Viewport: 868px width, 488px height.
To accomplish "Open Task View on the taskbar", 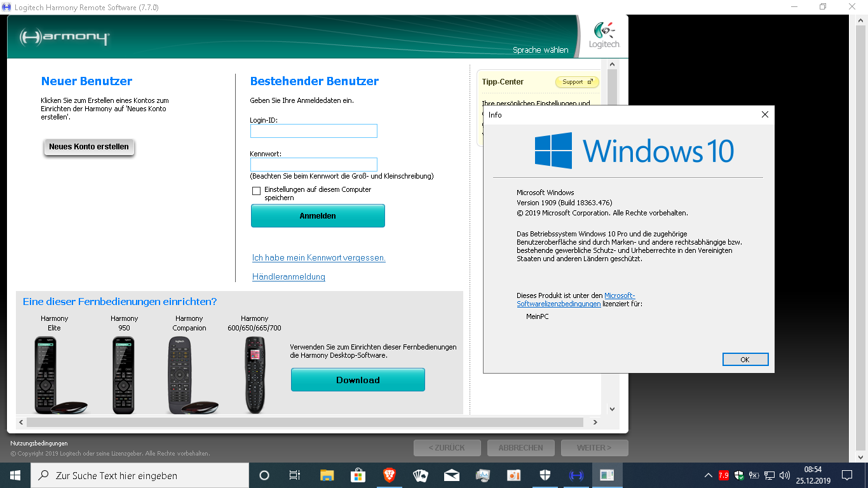I will (x=295, y=475).
